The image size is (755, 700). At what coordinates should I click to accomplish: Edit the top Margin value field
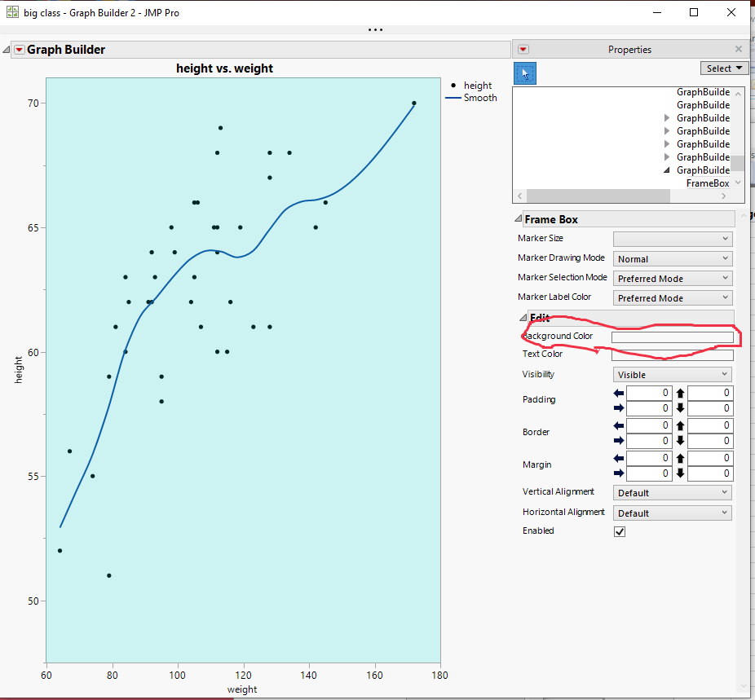[x=710, y=458]
